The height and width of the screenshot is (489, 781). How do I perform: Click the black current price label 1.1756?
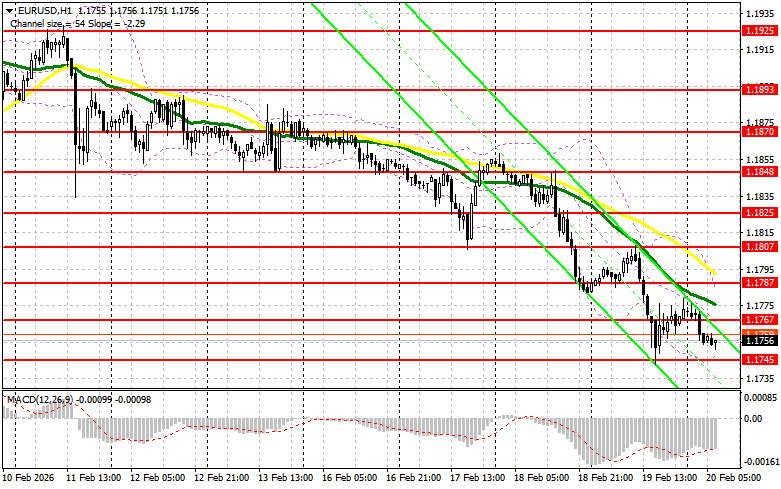pos(760,341)
